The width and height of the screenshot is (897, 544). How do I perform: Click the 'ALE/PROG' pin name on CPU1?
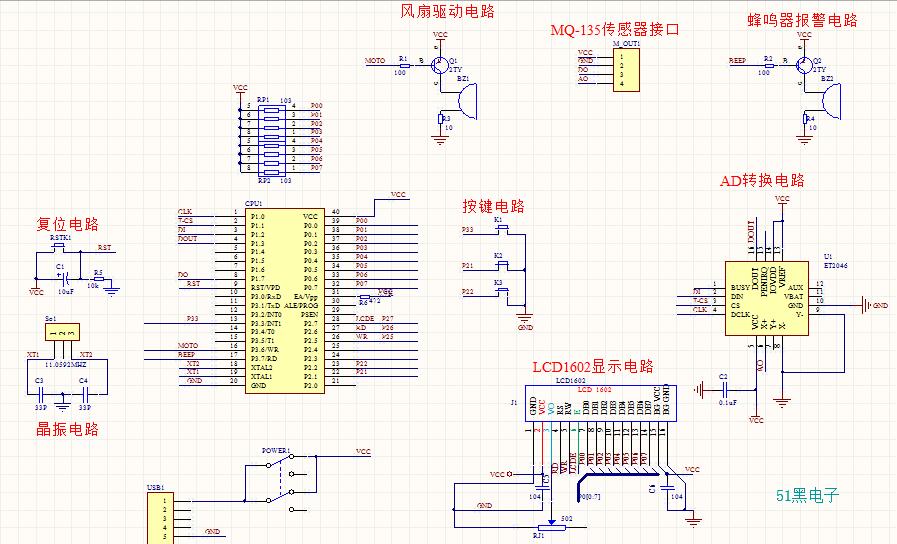(x=301, y=306)
